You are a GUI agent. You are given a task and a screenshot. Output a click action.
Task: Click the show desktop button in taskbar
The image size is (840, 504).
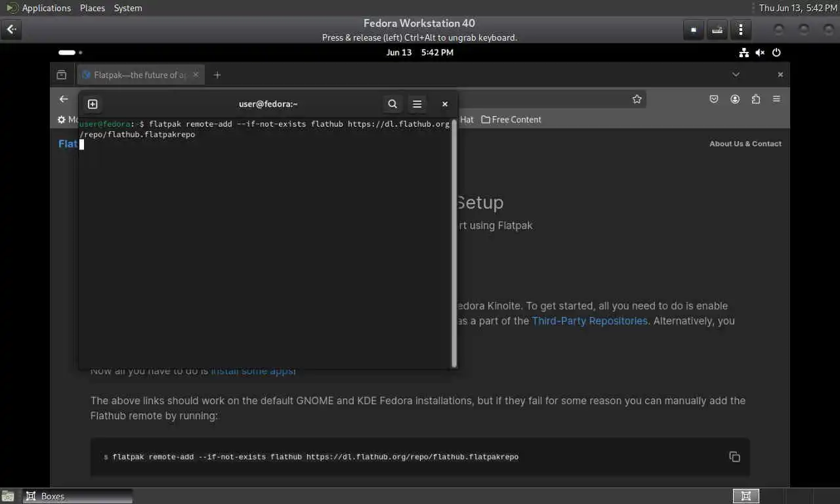click(8, 496)
